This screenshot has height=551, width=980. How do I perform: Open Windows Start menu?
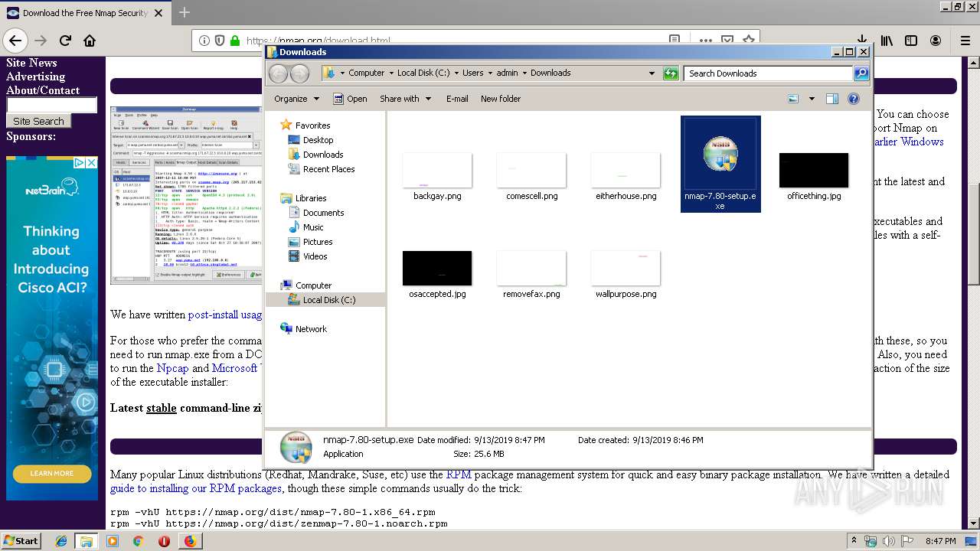21,540
